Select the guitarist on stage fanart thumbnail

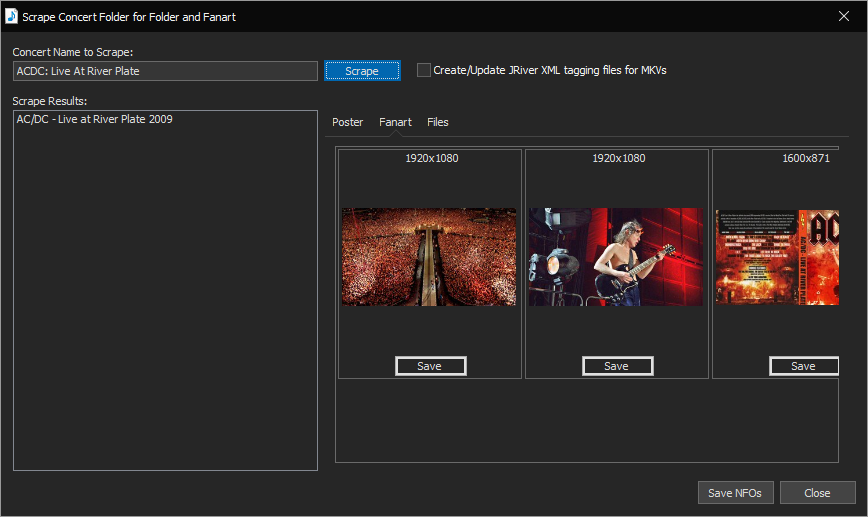coord(616,257)
